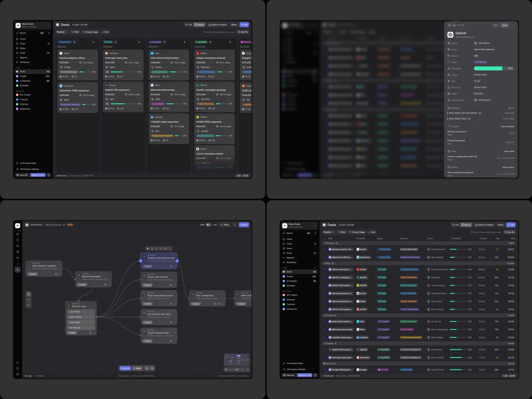Check the Google Workspace row checkbox
This screenshot has height=399, width=532.
pos(324,370)
